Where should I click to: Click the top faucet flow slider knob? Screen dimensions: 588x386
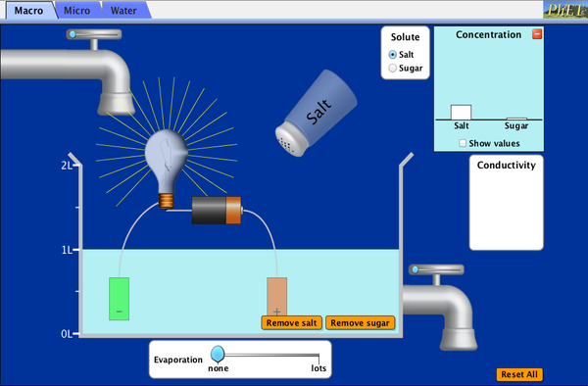click(x=73, y=35)
